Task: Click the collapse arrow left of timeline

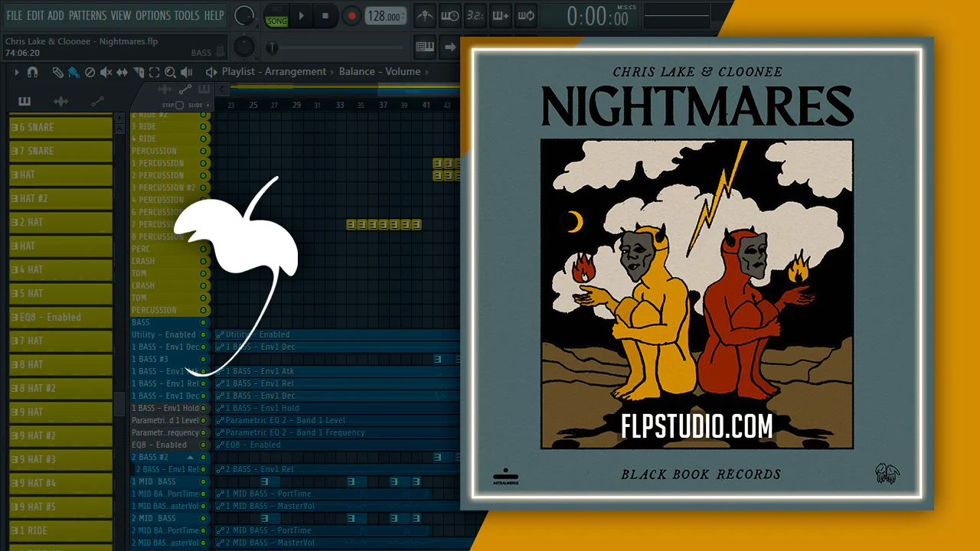Action: click(223, 90)
